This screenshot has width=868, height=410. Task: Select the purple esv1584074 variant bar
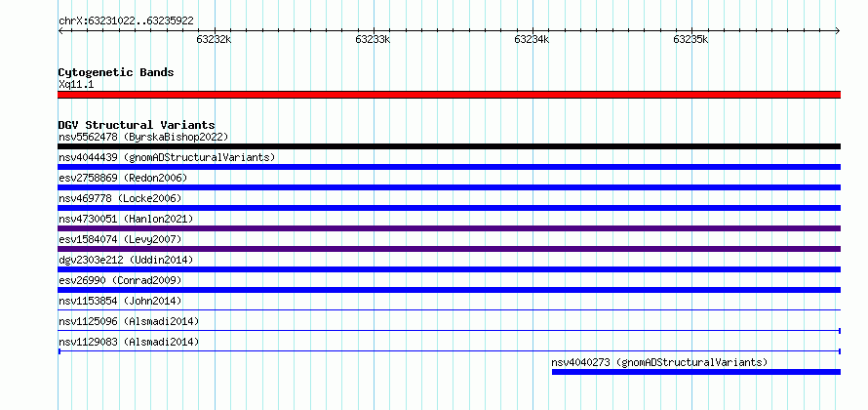click(x=449, y=249)
